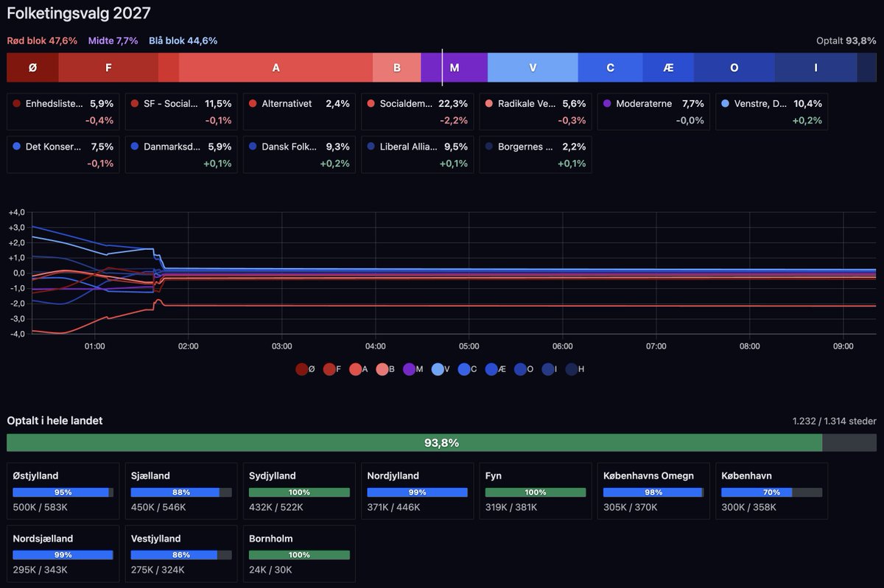
Task: Toggle the M series in legend
Action: coord(413,369)
